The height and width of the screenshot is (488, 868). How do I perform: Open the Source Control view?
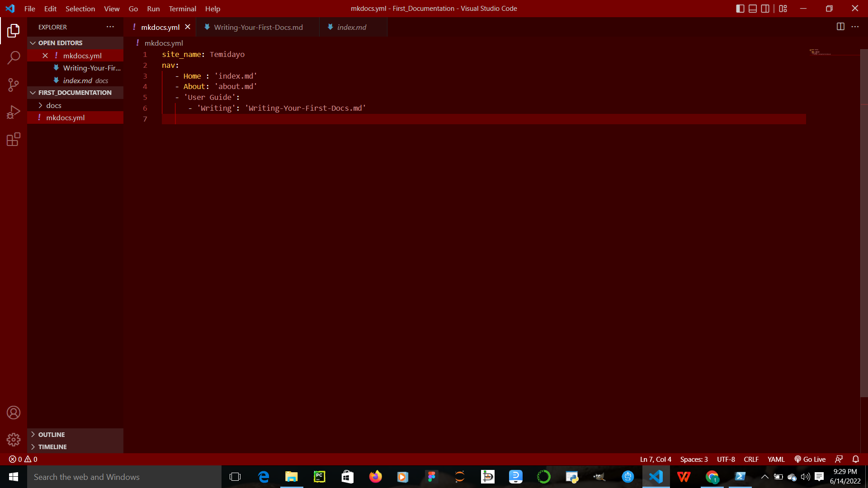point(14,85)
